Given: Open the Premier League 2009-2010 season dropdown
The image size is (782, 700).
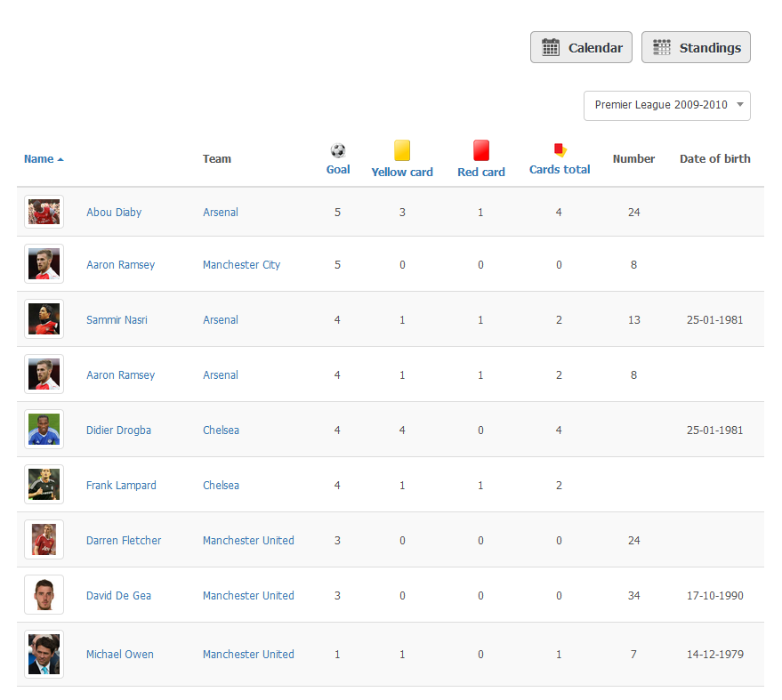Looking at the screenshot, I should coord(667,105).
